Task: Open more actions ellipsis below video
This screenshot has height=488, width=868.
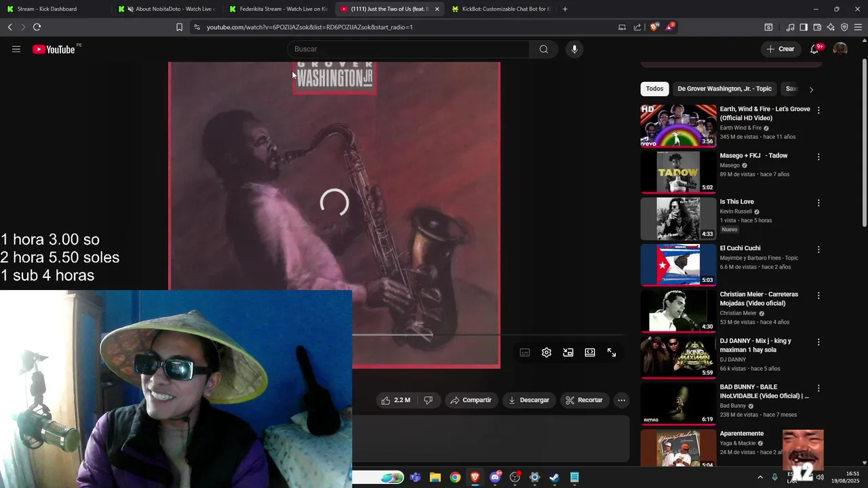Action: pyautogui.click(x=621, y=400)
